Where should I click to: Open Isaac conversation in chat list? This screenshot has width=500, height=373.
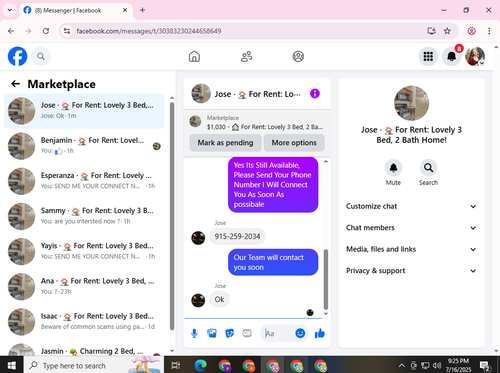(x=84, y=322)
